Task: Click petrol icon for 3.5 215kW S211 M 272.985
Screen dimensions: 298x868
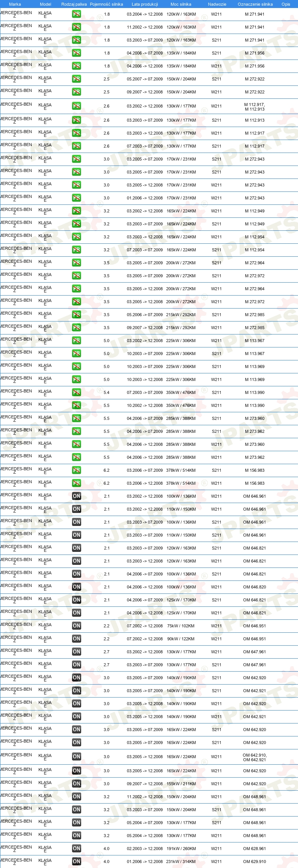Action: pyautogui.click(x=77, y=315)
